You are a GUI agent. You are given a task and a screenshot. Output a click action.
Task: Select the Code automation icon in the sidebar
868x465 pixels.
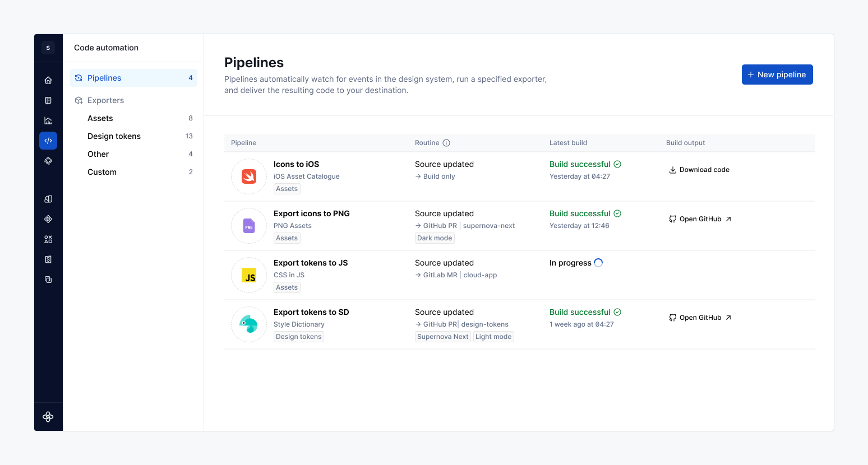click(48, 141)
